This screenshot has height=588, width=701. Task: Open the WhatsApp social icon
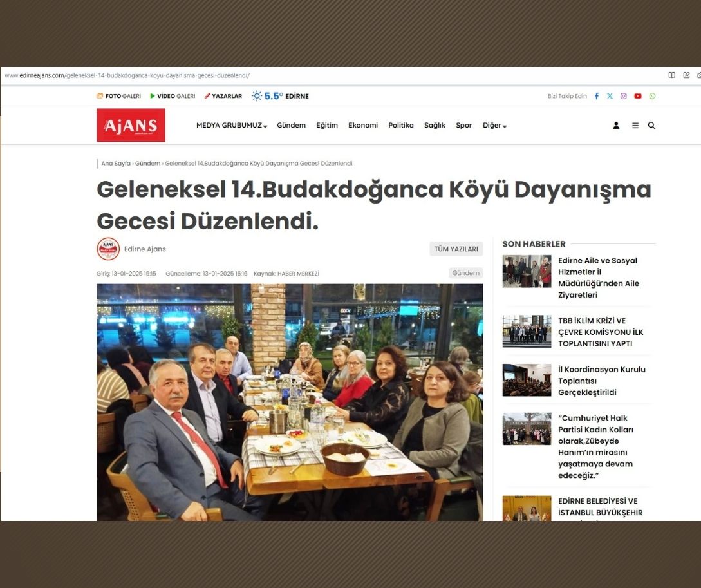(x=652, y=96)
